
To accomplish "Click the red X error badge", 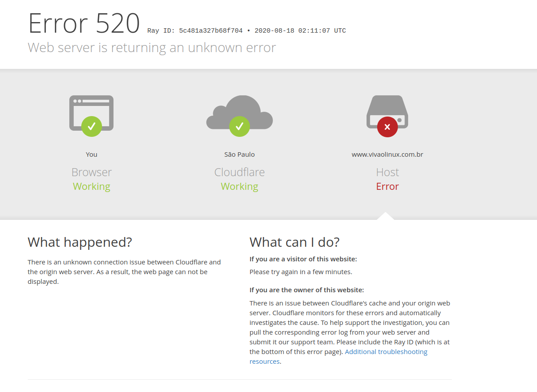I will 387,127.
